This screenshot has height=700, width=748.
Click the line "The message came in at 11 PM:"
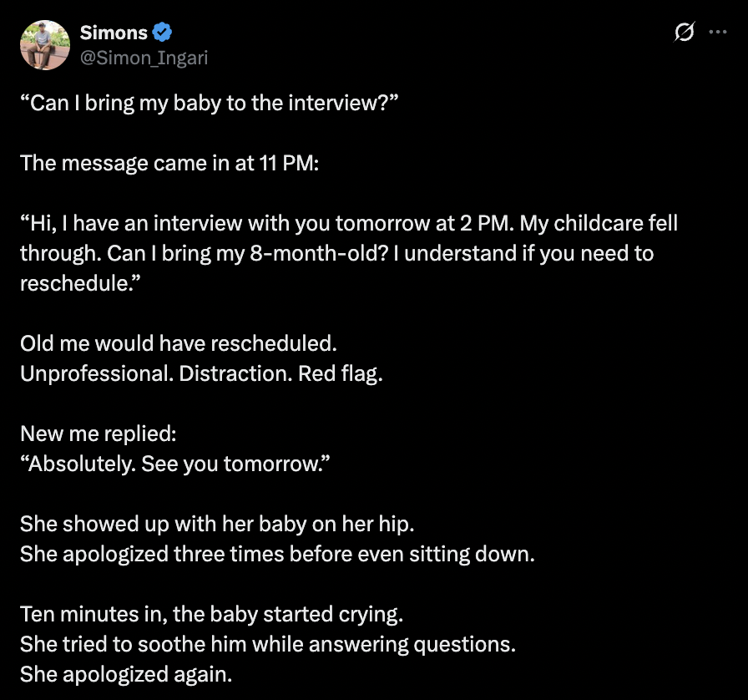pos(169,161)
